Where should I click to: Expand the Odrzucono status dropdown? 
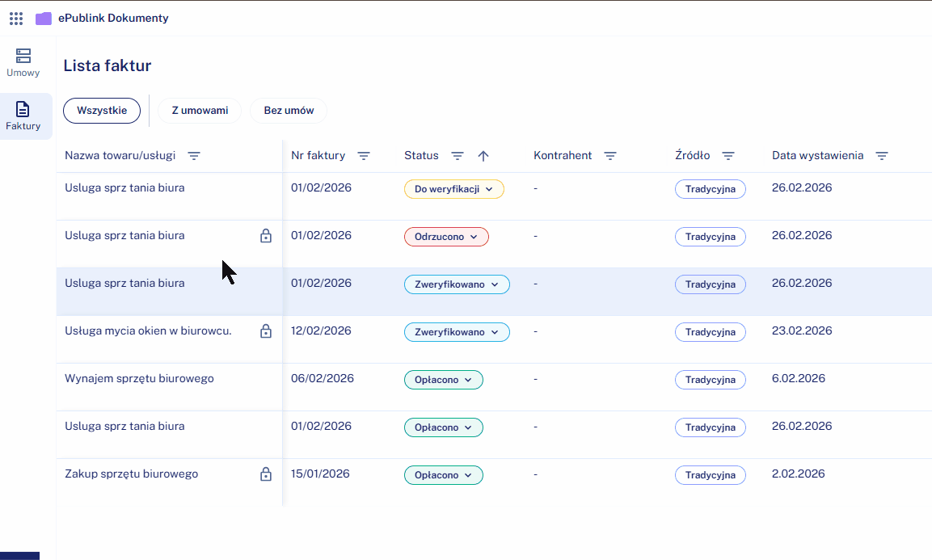click(x=446, y=236)
